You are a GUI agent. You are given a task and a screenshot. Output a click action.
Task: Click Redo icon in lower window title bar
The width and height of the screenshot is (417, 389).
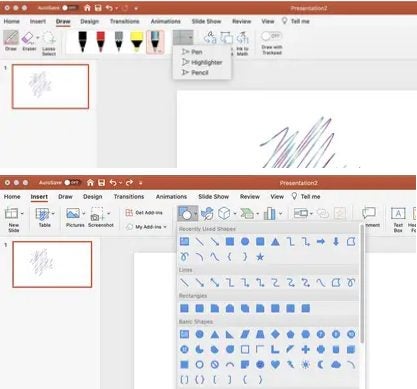[x=129, y=183]
